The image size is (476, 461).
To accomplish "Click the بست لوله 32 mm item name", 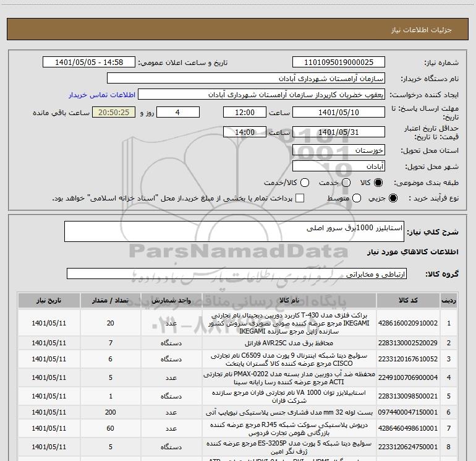I will [x=289, y=412].
